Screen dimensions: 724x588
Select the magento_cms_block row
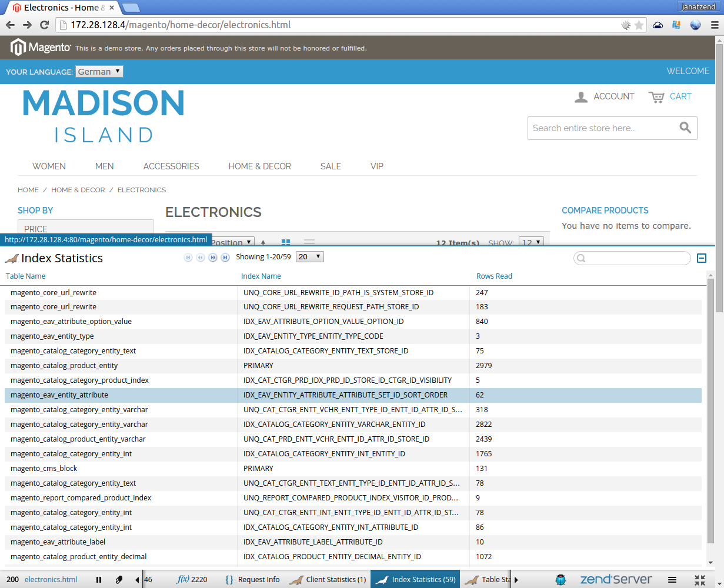[353, 469]
